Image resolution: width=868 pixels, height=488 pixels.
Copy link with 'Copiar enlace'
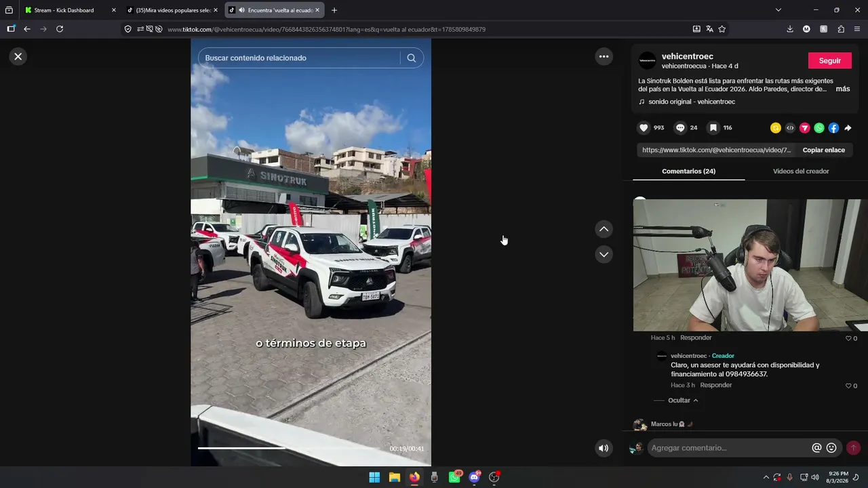pos(824,150)
